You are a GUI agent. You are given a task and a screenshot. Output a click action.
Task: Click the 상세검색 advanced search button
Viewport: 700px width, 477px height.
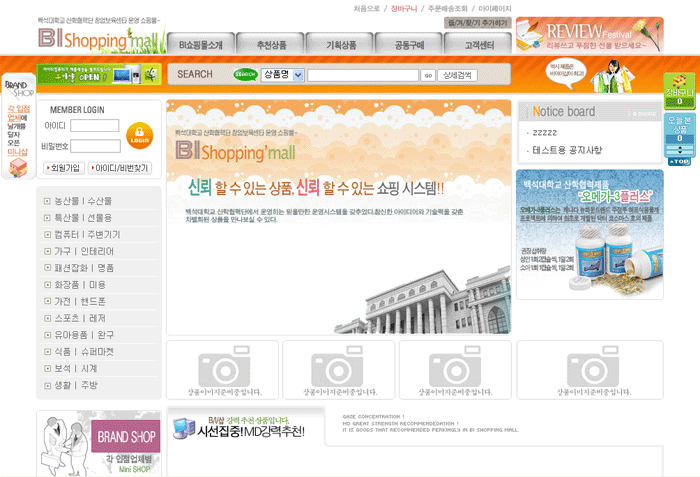[x=459, y=75]
